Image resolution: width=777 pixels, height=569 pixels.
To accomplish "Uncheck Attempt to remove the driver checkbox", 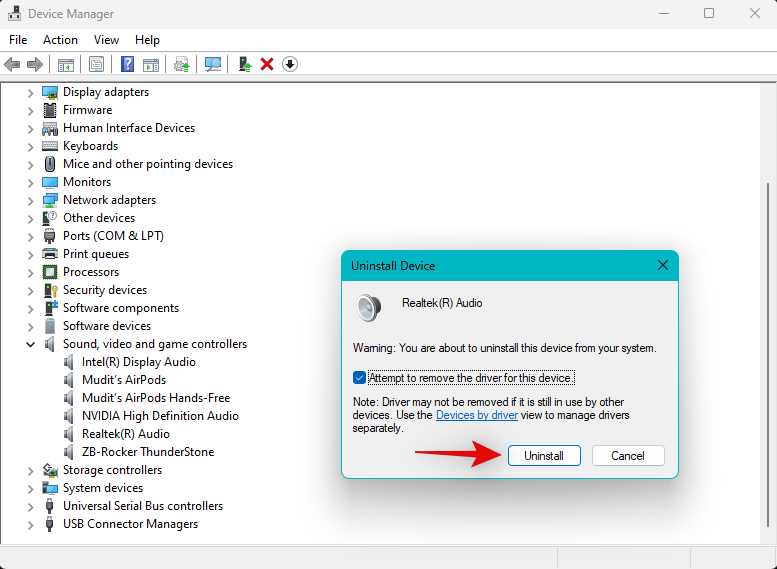I will click(x=359, y=378).
